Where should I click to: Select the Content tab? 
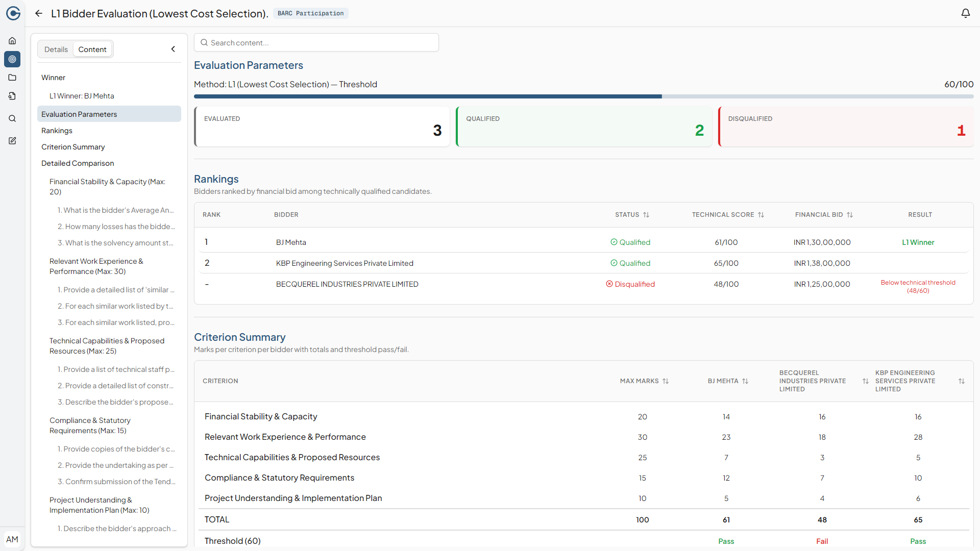(x=92, y=49)
